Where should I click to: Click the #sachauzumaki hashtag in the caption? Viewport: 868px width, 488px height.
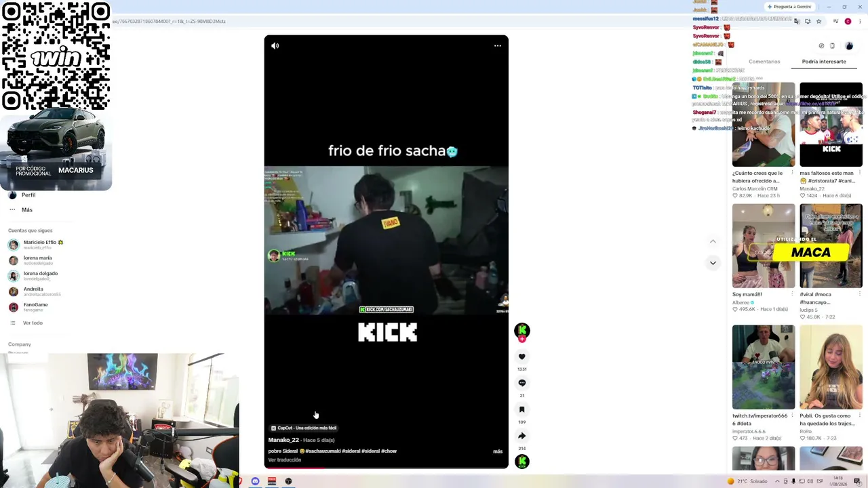323,451
